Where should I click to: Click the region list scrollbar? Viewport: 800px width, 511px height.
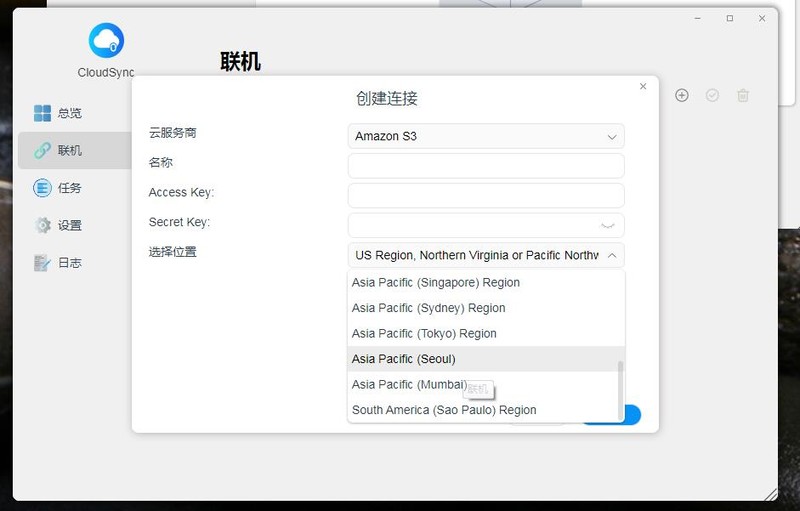620,391
